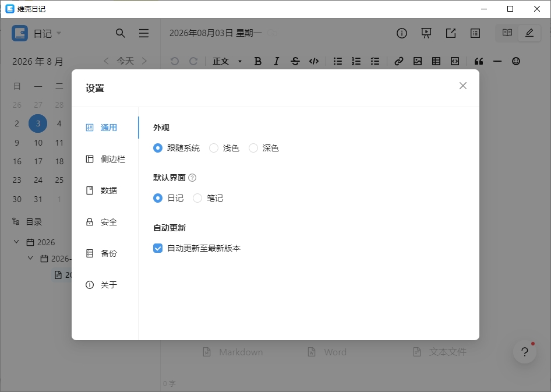Import from Markdown option

pos(233,352)
